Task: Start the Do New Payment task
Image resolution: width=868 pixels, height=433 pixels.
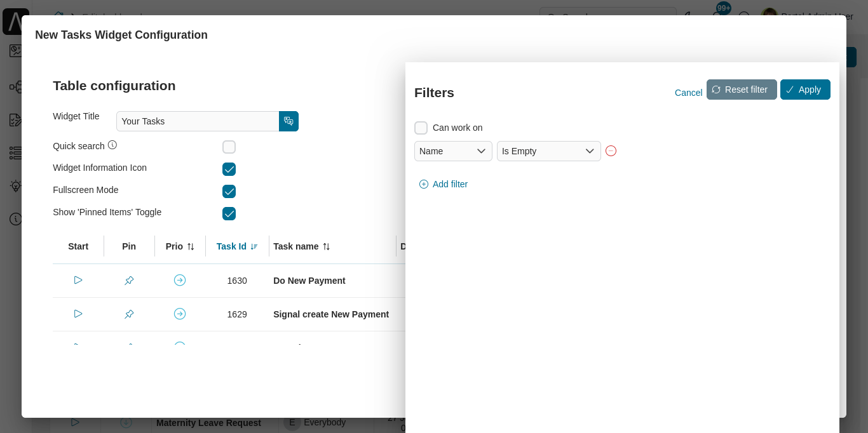Action: point(78,280)
